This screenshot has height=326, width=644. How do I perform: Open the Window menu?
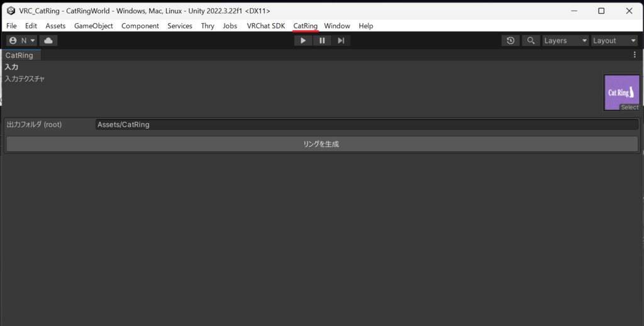click(337, 26)
